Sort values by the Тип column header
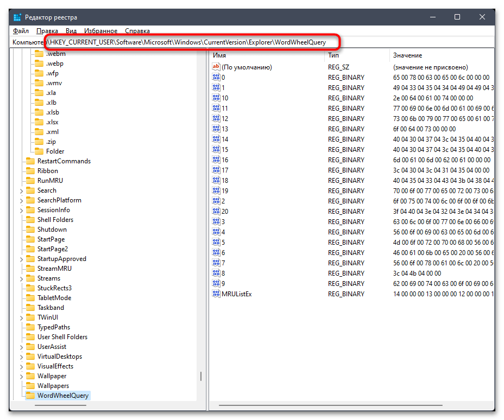This screenshot has width=504, height=420. (x=357, y=55)
